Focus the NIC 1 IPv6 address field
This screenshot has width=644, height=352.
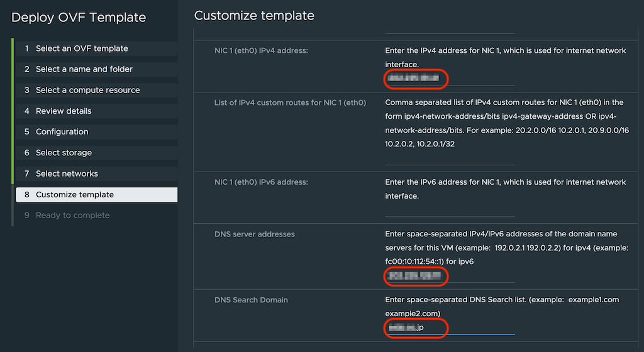click(x=449, y=210)
